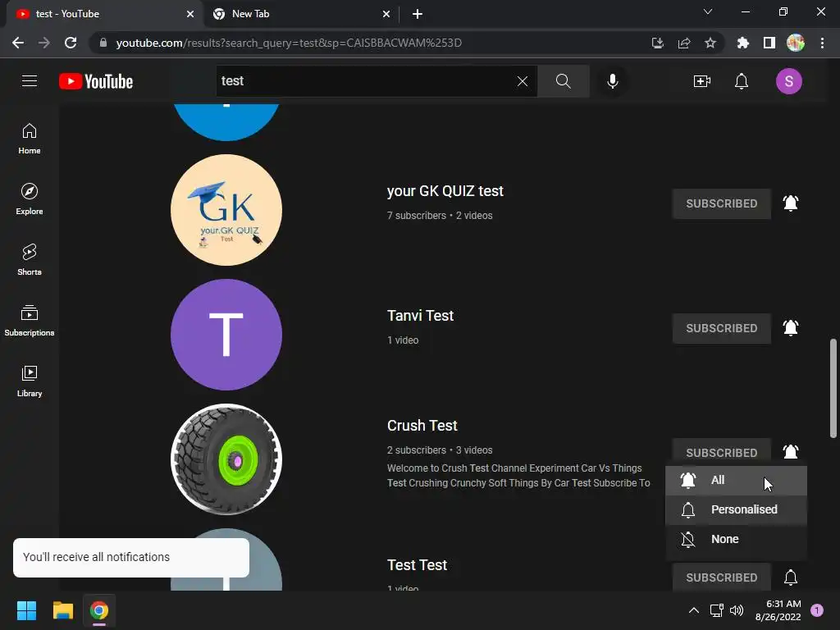The image size is (840, 630).
Task: Open notification bell for your GK QUIZ test
Action: coord(791,203)
